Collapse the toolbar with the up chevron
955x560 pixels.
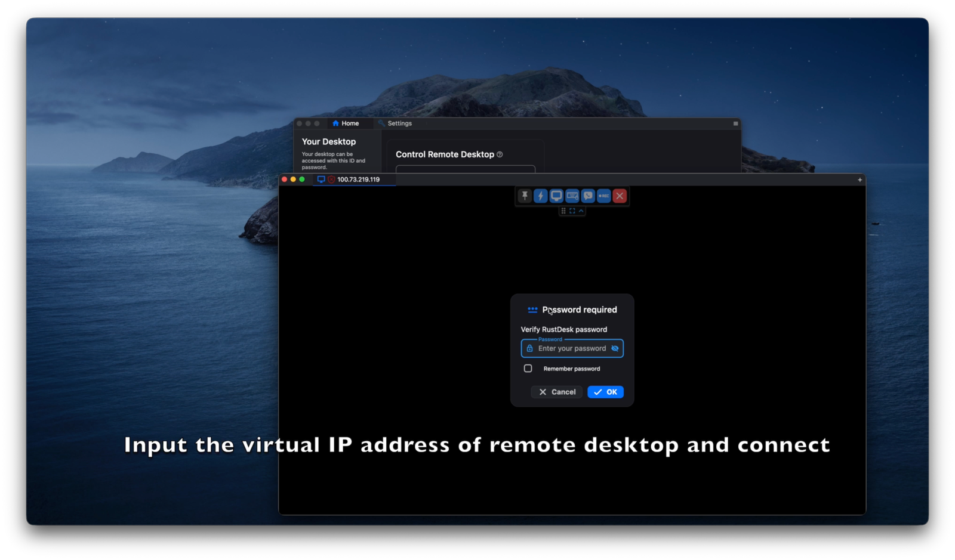tap(580, 211)
